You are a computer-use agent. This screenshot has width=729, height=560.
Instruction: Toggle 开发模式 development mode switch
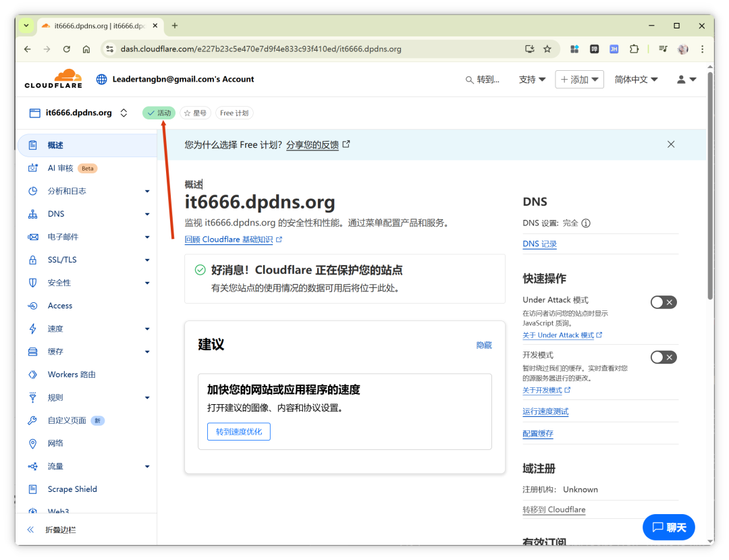(x=664, y=358)
